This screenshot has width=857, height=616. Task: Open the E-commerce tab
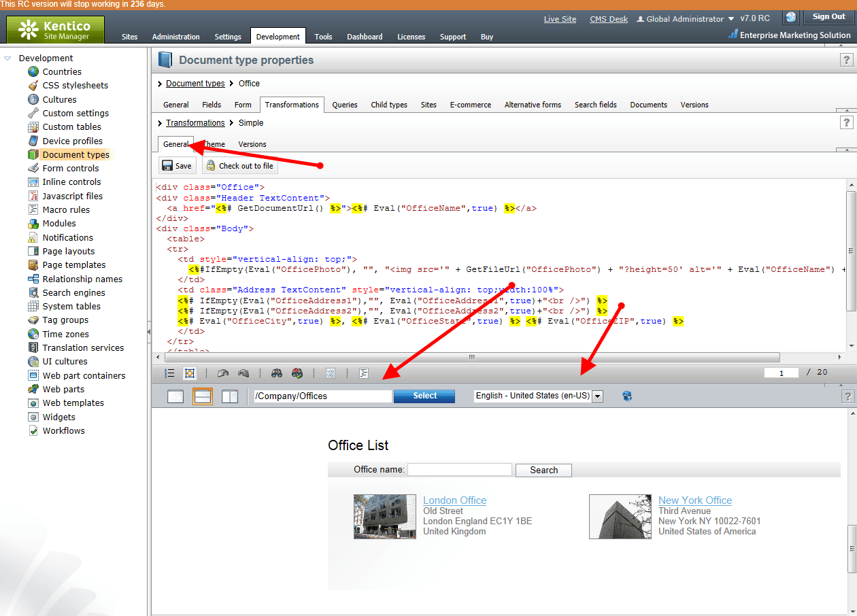pyautogui.click(x=471, y=105)
